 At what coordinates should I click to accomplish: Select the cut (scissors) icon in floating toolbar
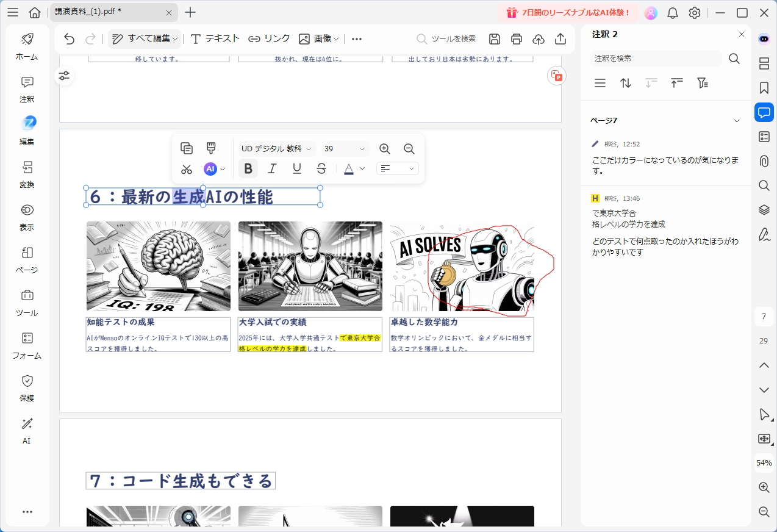(187, 169)
